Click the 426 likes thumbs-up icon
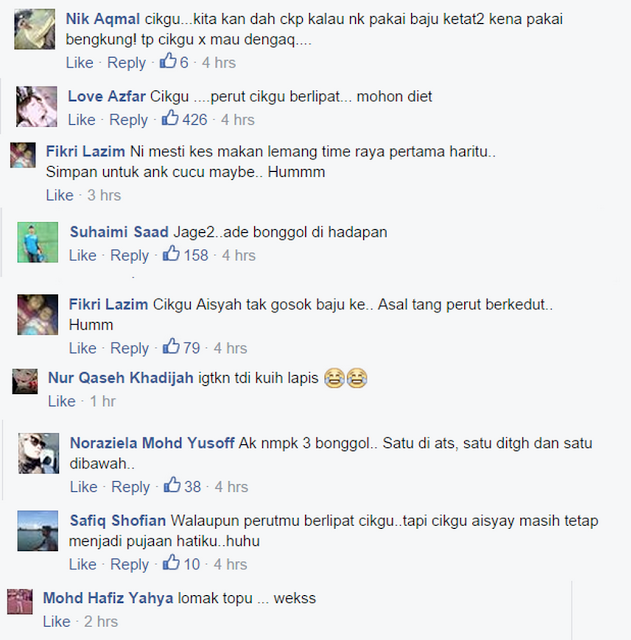Screen dimensions: 631x640 click(x=170, y=118)
